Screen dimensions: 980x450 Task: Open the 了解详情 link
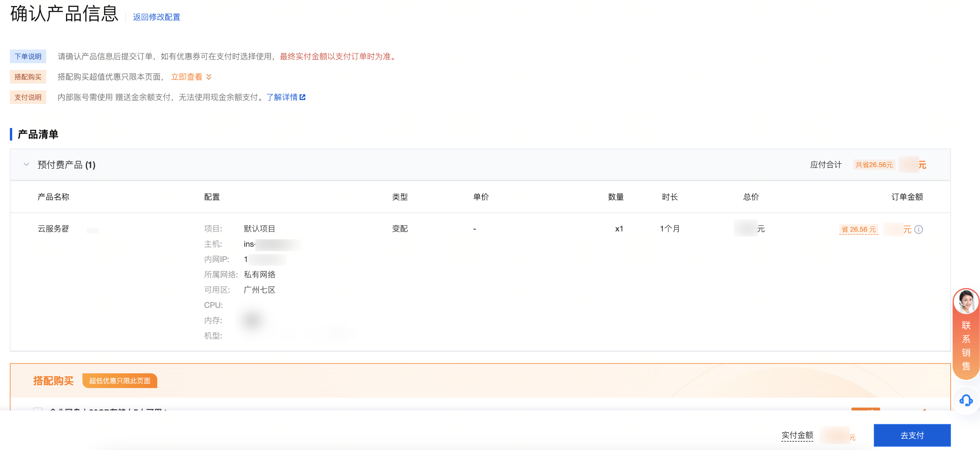282,97
